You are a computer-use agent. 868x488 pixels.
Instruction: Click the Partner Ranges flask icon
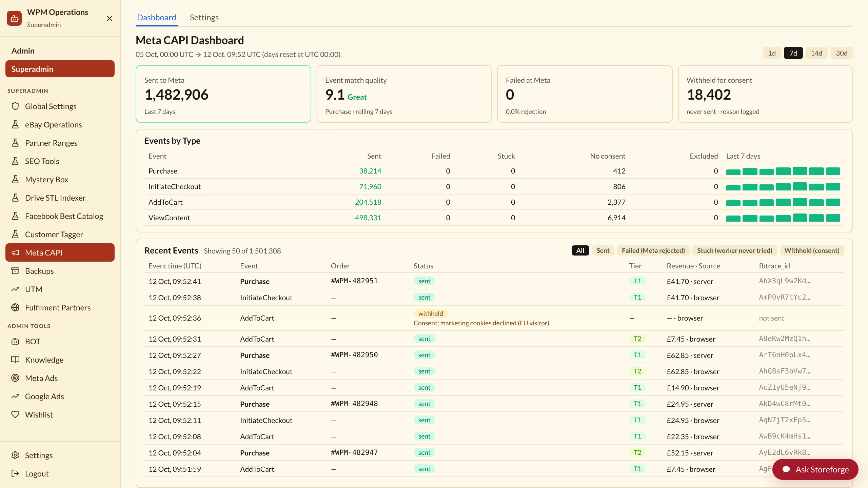coord(15,143)
